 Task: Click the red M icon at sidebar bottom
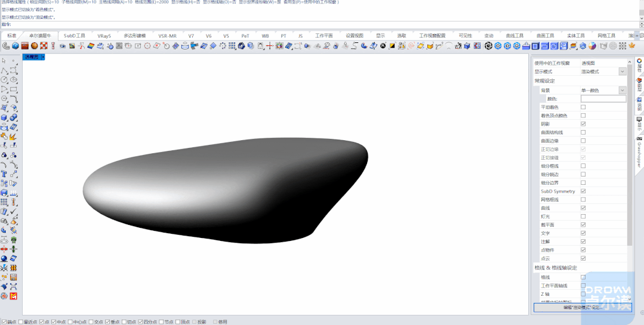click(x=14, y=296)
